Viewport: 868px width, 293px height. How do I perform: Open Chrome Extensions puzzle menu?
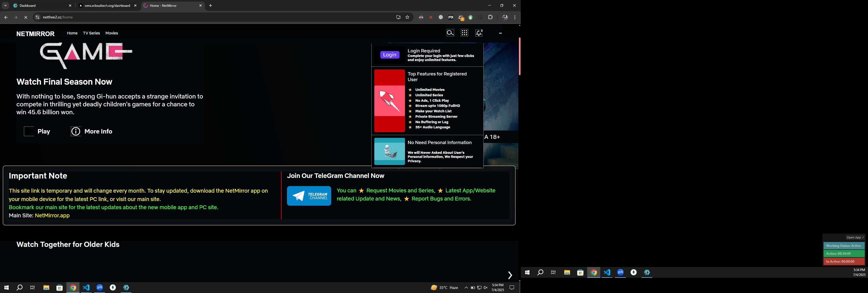(x=490, y=17)
